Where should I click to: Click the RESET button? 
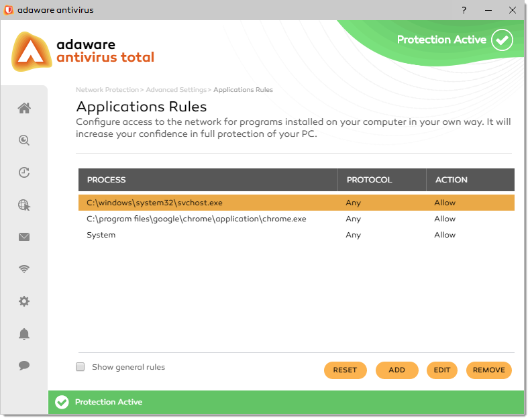pyautogui.click(x=345, y=370)
